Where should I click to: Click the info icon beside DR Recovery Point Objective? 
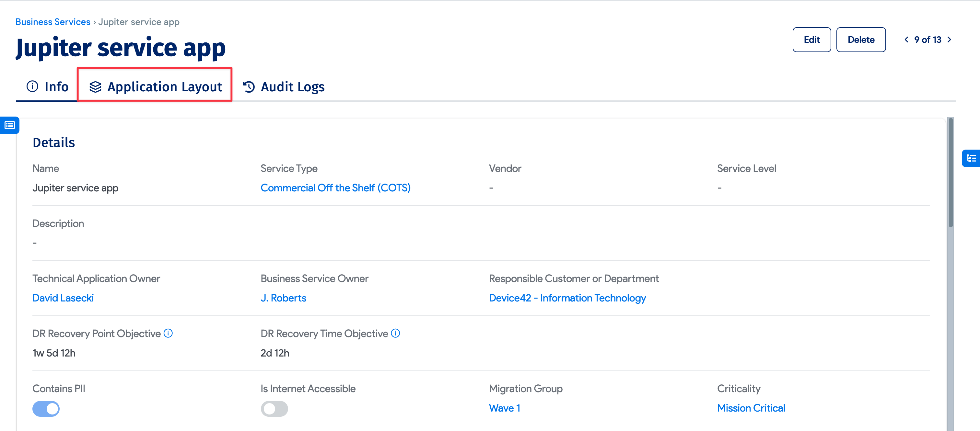[x=169, y=333]
